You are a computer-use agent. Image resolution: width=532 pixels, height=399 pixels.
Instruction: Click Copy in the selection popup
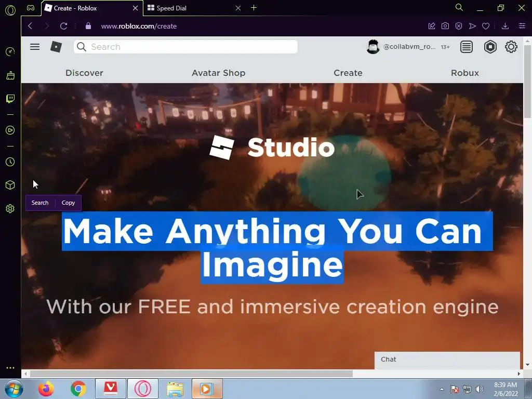[x=68, y=203]
